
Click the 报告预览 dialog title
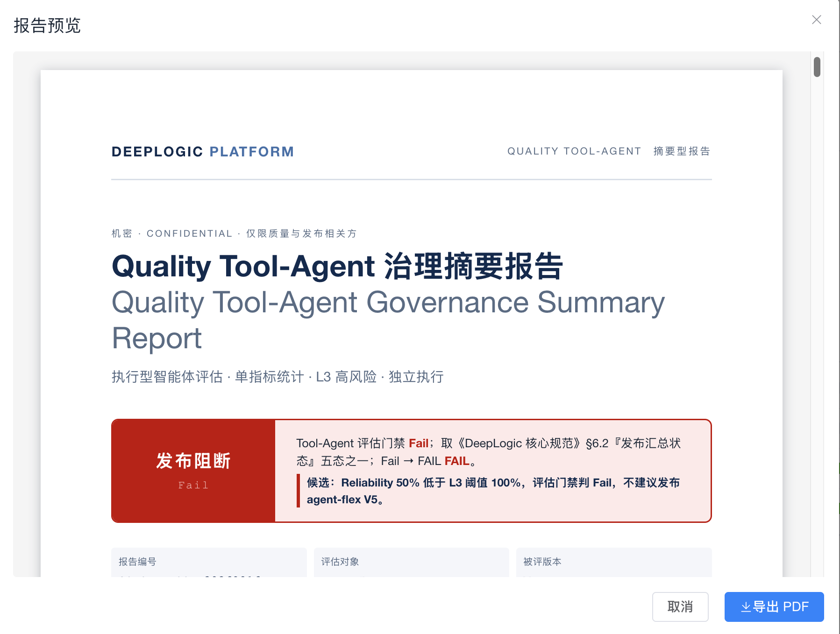(47, 25)
